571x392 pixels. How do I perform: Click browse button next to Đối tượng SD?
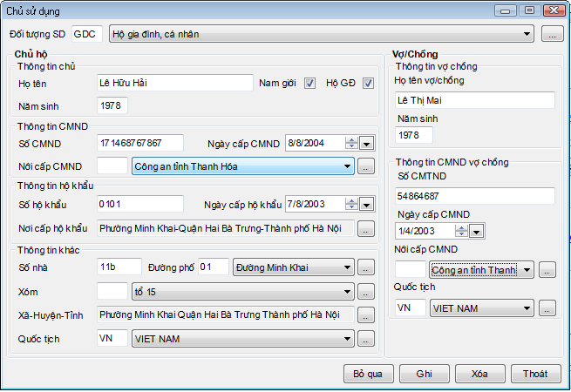click(x=553, y=34)
